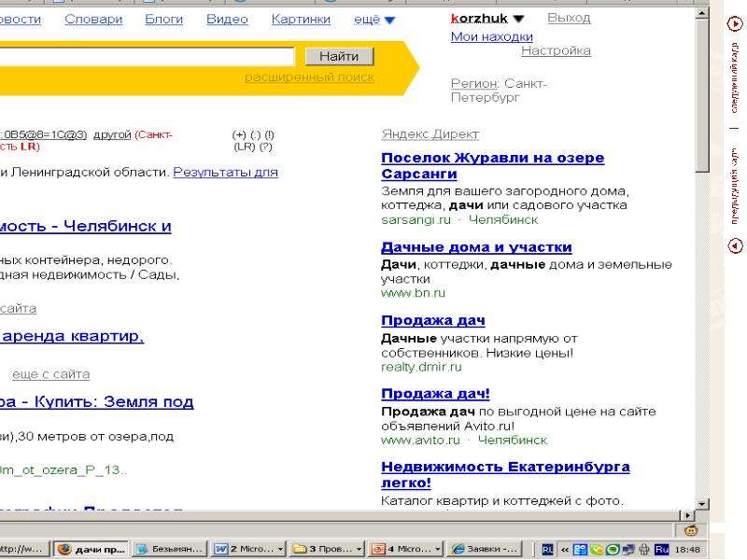Click the horizontal scrollbar right arrow

[x=687, y=515]
